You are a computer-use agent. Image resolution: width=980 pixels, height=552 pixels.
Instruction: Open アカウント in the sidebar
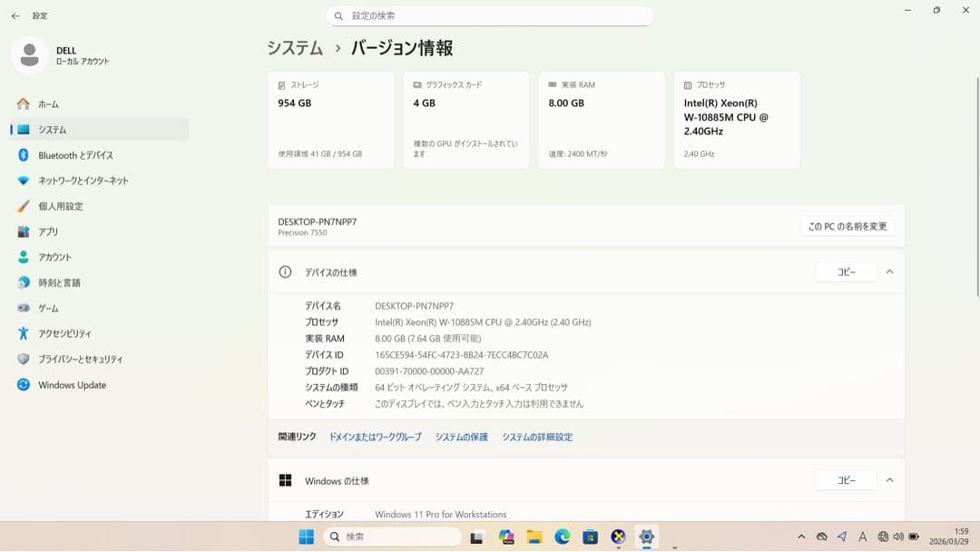click(x=99, y=257)
